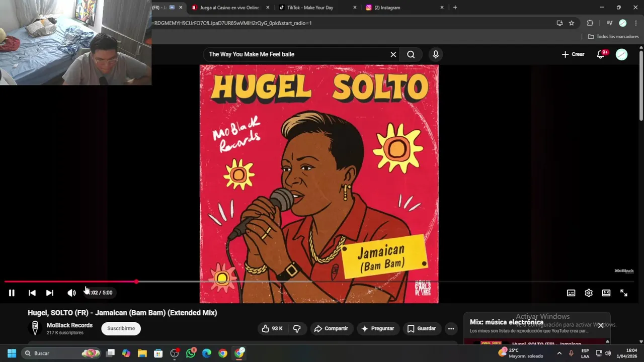Show hidden system tray icons
644x362 pixels.
[x=559, y=353]
